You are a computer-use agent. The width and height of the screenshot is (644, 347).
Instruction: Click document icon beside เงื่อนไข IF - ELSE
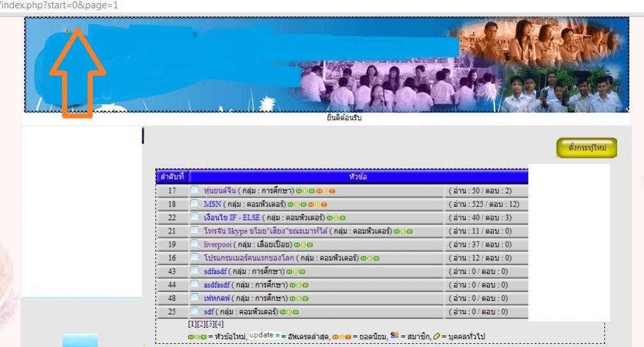click(195, 217)
